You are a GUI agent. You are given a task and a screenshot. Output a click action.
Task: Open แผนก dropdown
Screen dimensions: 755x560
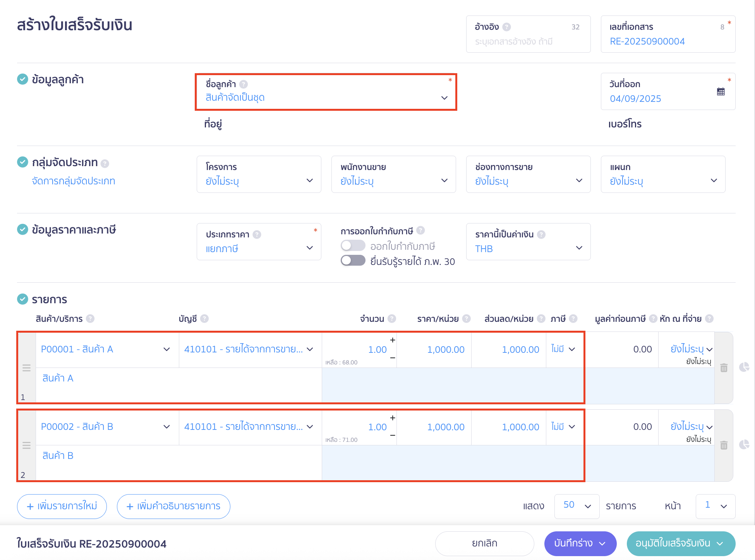[663, 174]
